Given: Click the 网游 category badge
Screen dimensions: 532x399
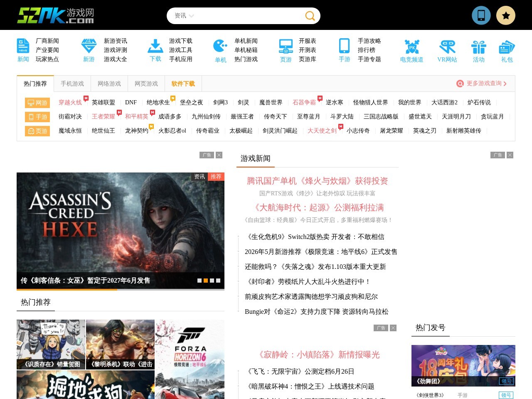Looking at the screenshot, I should (37, 103).
